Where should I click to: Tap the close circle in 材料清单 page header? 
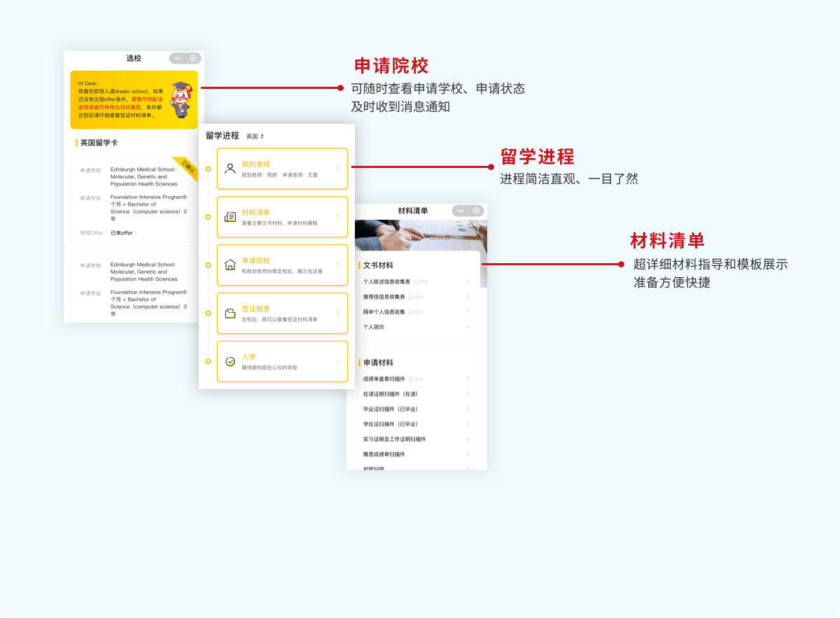click(x=477, y=211)
